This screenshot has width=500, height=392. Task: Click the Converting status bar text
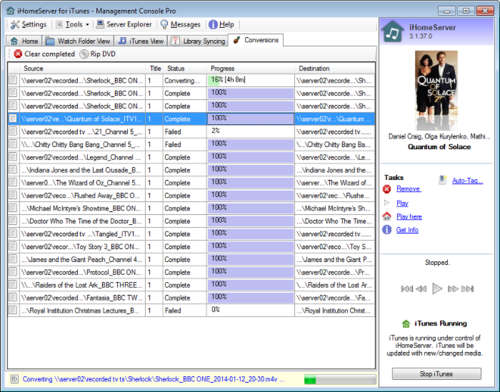click(x=154, y=379)
